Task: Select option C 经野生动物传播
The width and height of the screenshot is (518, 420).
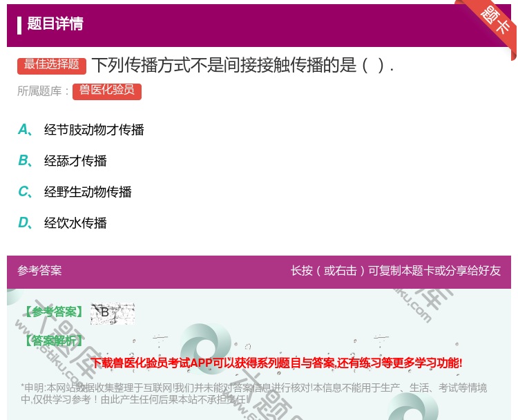Action: pyautogui.click(x=75, y=191)
